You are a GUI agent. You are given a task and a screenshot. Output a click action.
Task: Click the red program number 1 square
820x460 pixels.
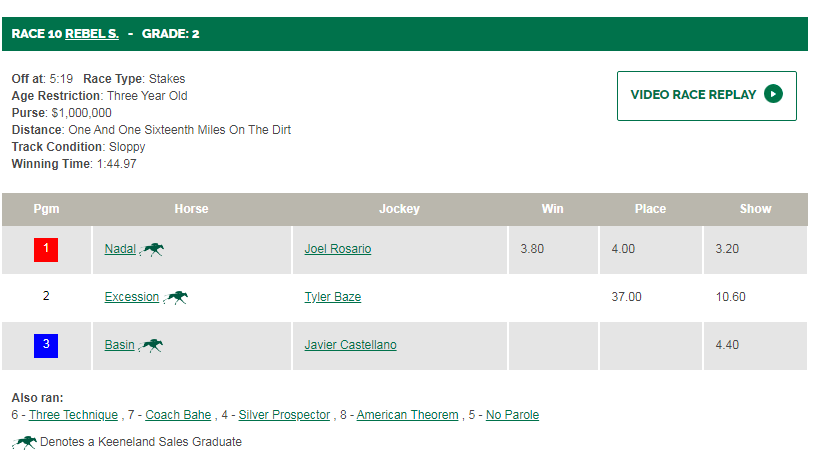coord(46,250)
